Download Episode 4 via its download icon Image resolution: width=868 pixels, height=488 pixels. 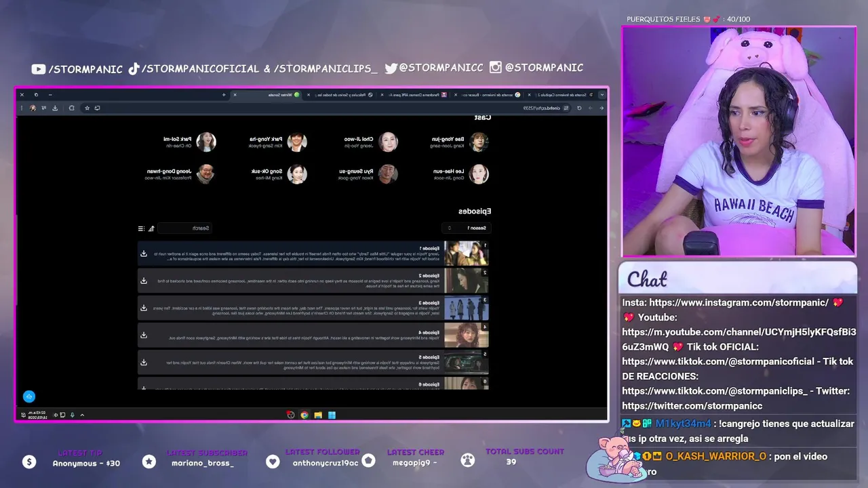144,335
